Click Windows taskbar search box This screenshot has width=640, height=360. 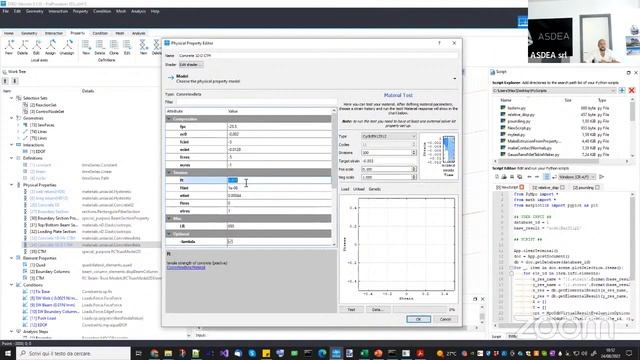73,353
